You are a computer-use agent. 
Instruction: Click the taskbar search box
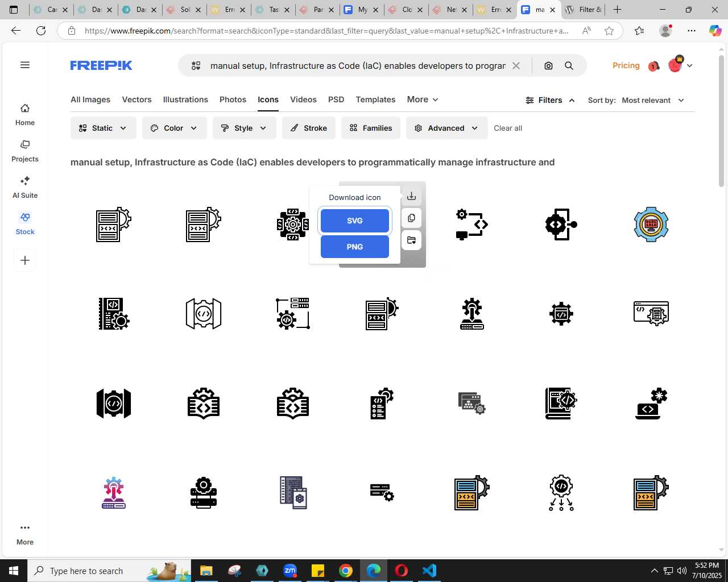tap(109, 571)
